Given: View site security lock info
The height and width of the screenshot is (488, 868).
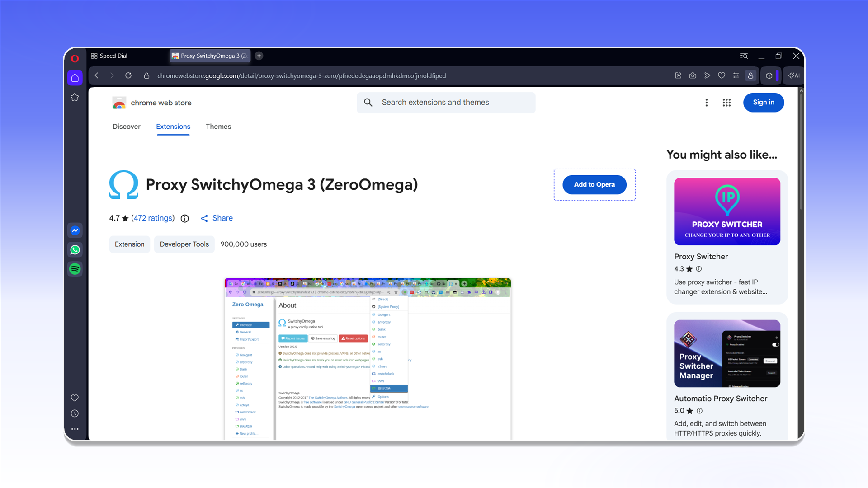Looking at the screenshot, I should (146, 75).
